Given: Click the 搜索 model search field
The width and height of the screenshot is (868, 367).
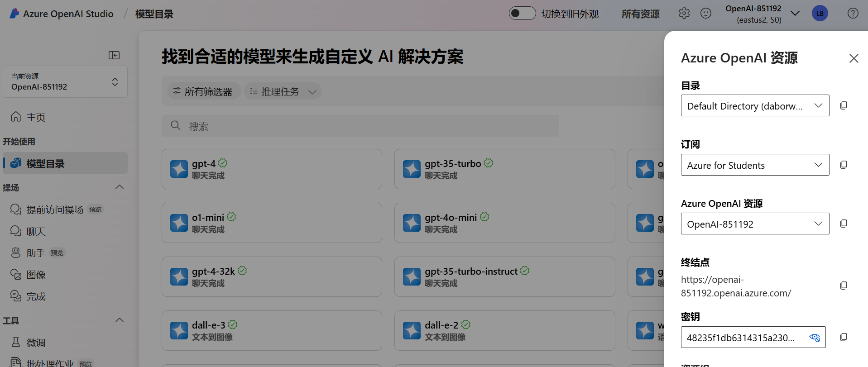Looking at the screenshot, I should 360,126.
